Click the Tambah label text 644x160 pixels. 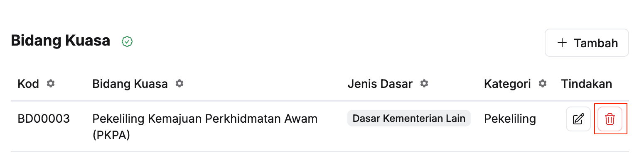point(596,43)
